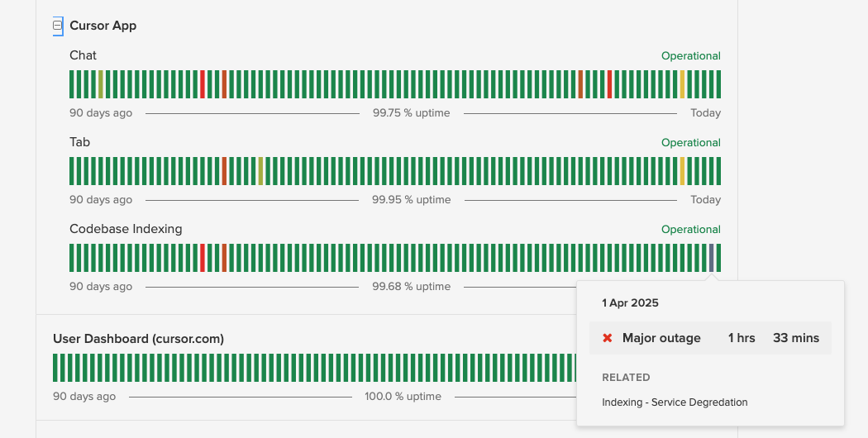
Task: Open the Indexing - Service Degredation incident link
Action: coord(675,402)
